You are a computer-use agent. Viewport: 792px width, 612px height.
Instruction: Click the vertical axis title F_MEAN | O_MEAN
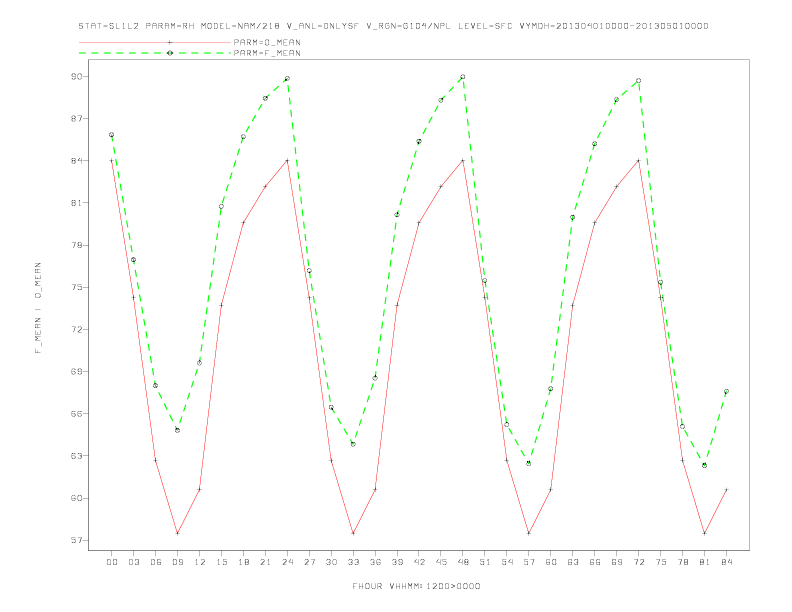point(38,308)
